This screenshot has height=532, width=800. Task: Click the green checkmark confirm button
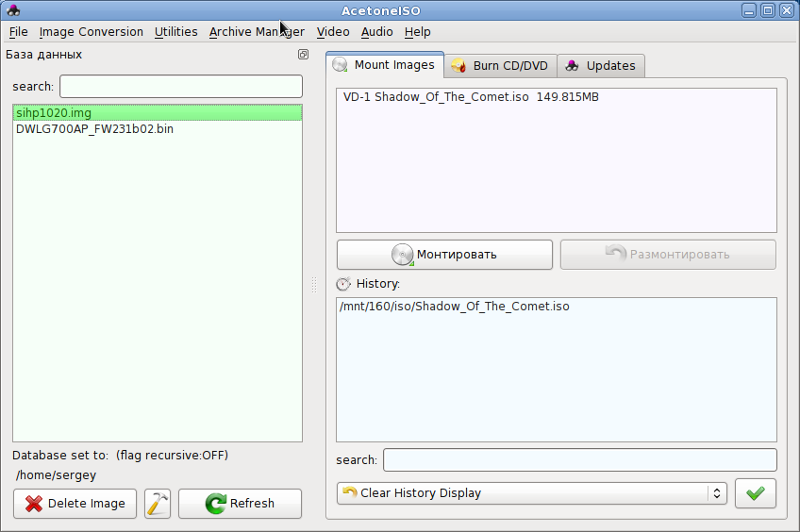755,493
